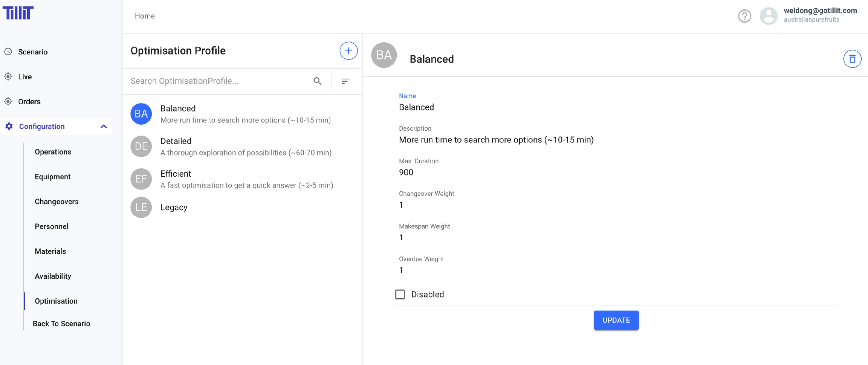
Task: Toggle the Disabled checkbox
Action: click(400, 294)
